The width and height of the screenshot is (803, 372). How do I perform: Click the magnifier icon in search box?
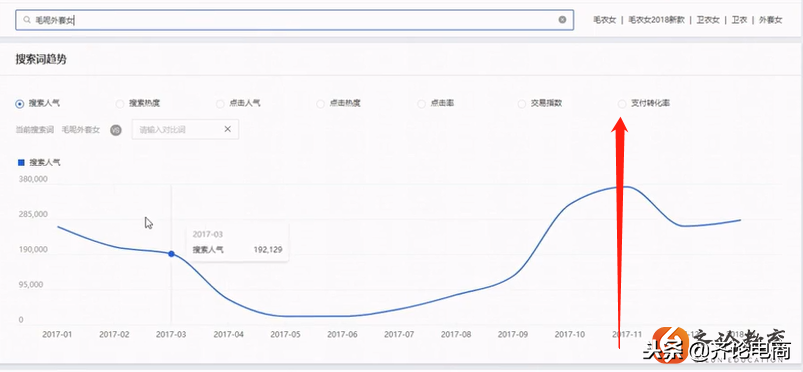27,20
